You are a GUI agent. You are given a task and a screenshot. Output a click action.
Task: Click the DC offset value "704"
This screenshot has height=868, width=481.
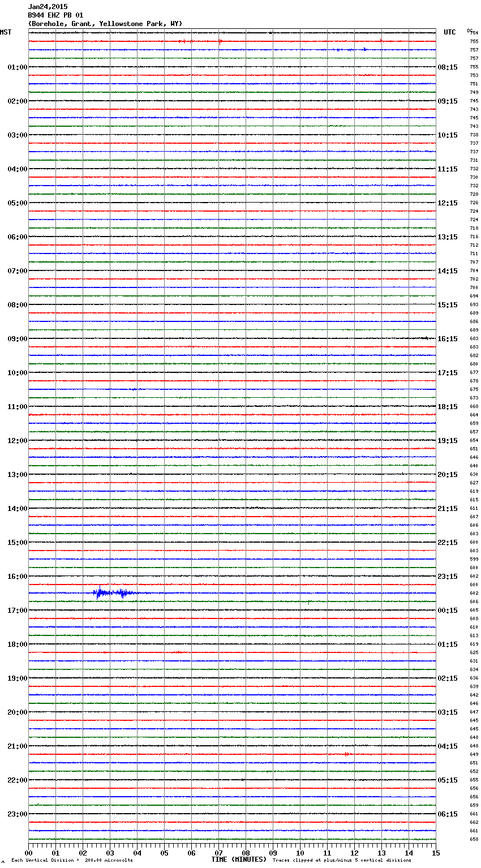474,270
